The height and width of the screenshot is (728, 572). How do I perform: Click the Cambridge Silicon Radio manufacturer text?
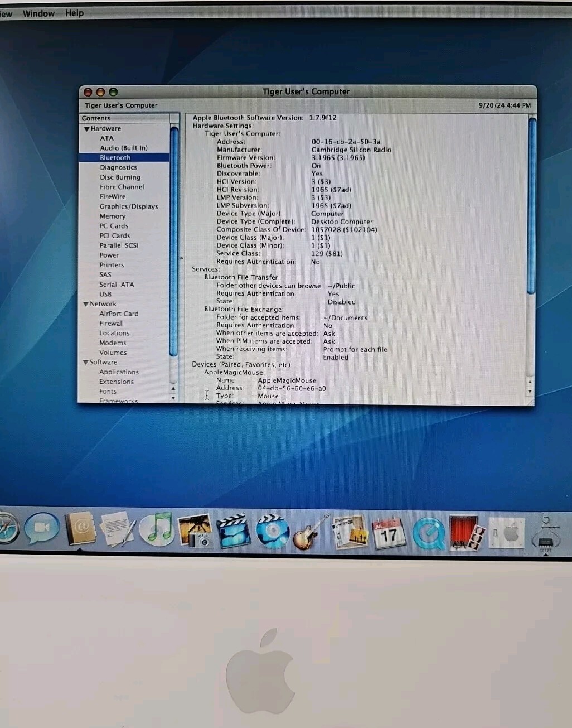(x=351, y=150)
